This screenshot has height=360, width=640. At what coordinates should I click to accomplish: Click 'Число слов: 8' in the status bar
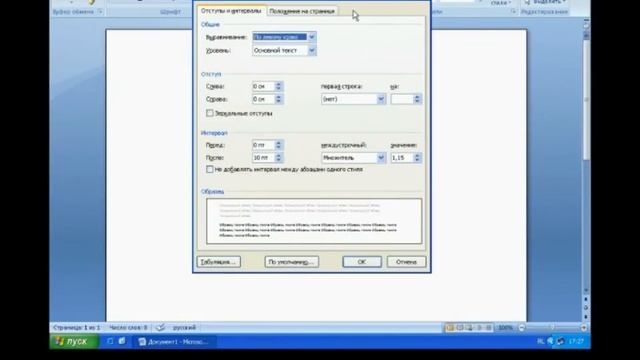pos(128,328)
